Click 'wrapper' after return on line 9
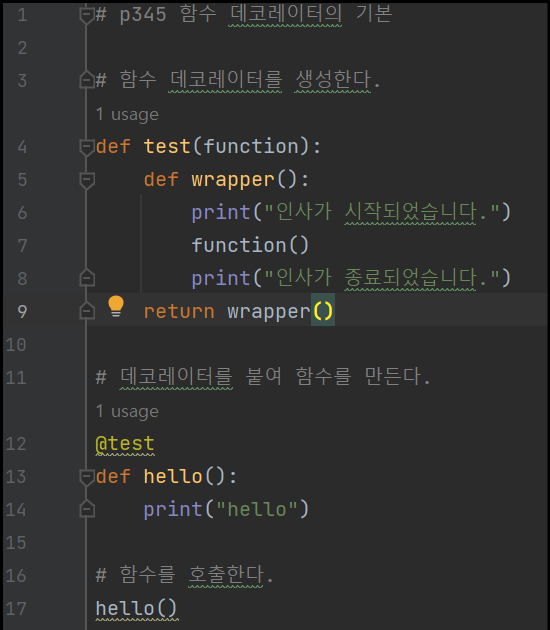550x630 pixels. tap(269, 312)
